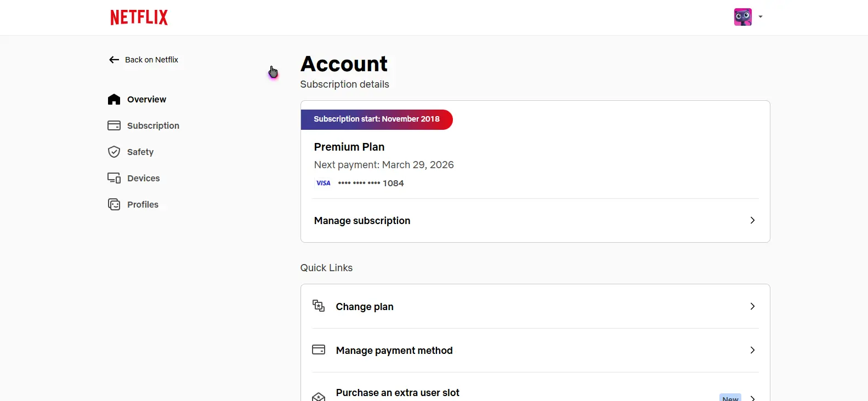Click the Change plan icon

pyautogui.click(x=319, y=306)
